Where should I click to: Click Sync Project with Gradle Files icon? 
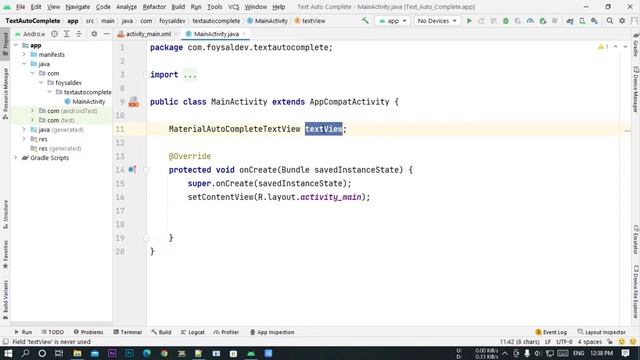(570, 20)
